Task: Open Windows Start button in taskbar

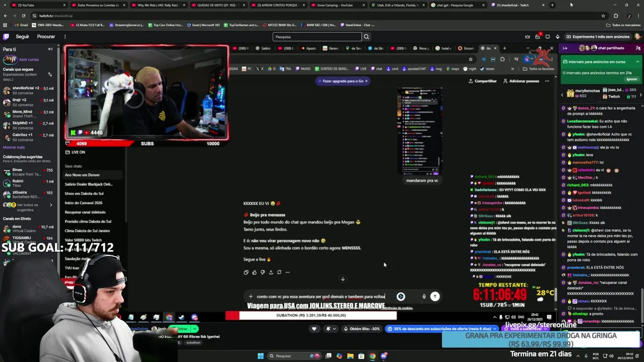Action: [x=261, y=356]
